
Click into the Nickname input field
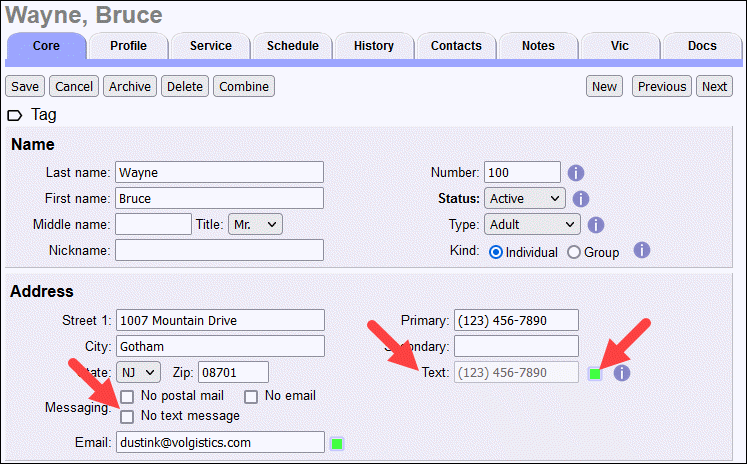pyautogui.click(x=219, y=250)
